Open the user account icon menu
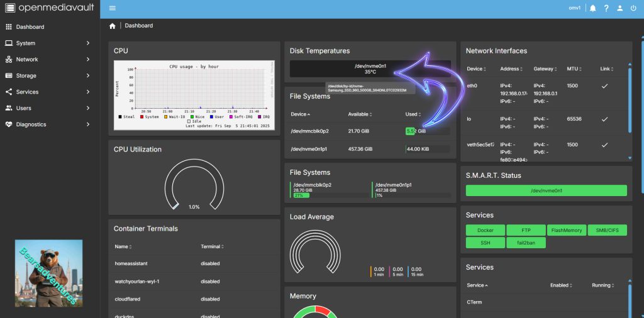Screen dimensions: 644x318 coord(619,8)
